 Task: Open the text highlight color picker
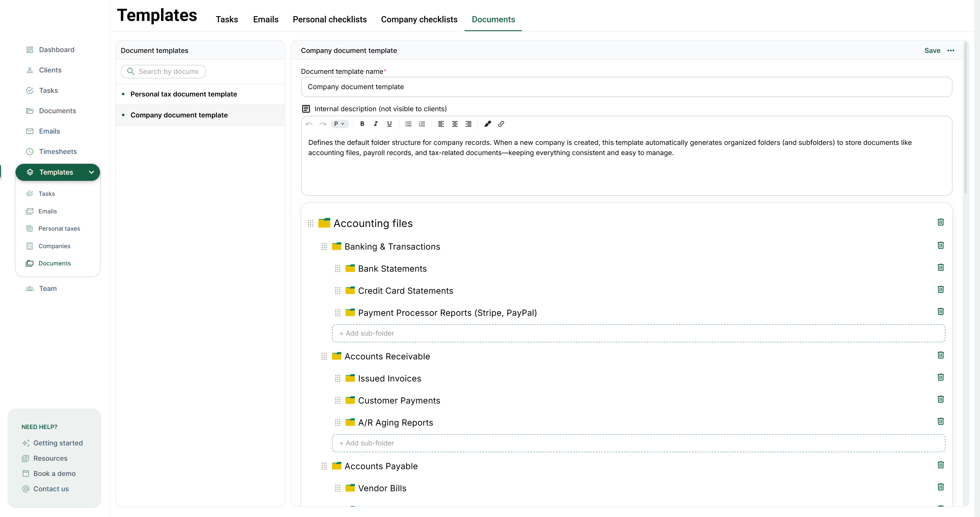coord(487,124)
